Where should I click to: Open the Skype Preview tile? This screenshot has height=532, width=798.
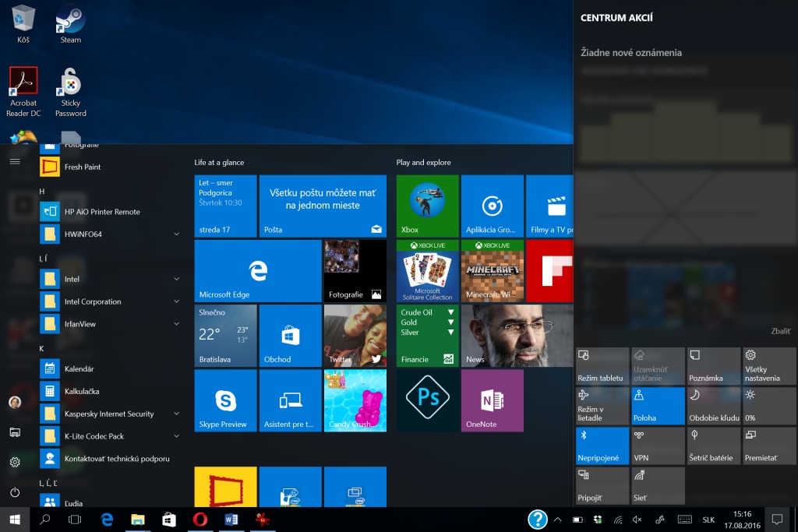click(x=225, y=400)
